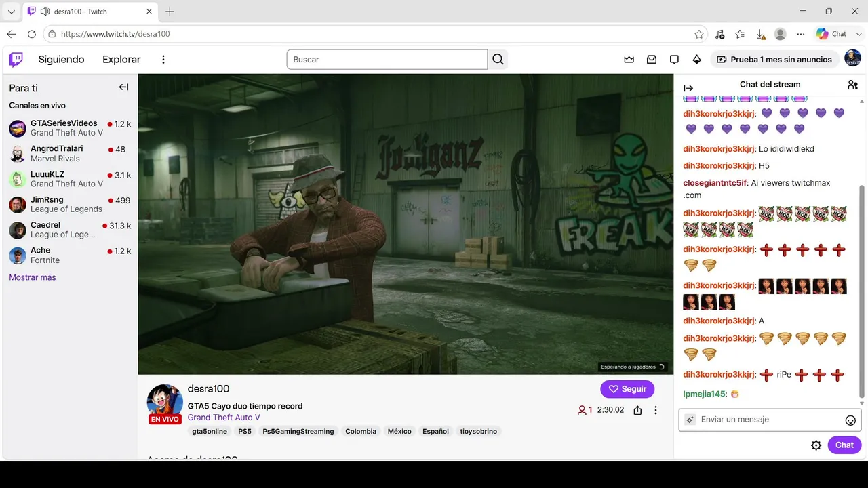Open Grand Theft Auto V category link
The height and width of the screenshot is (488, 868).
pyautogui.click(x=224, y=418)
